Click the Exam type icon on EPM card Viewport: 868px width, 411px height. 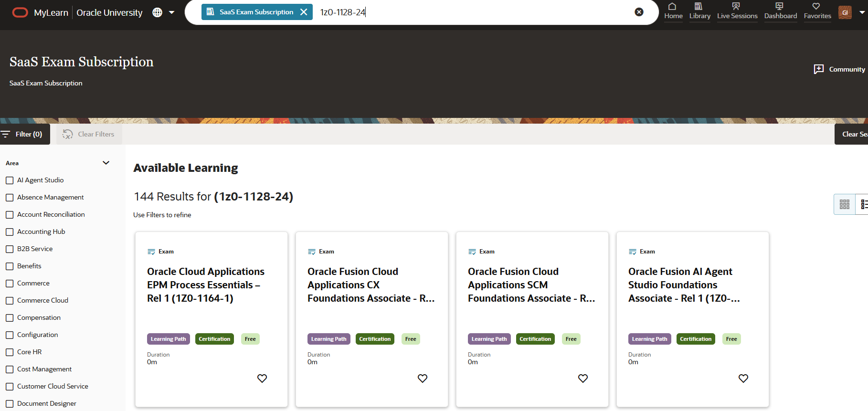[151, 252]
